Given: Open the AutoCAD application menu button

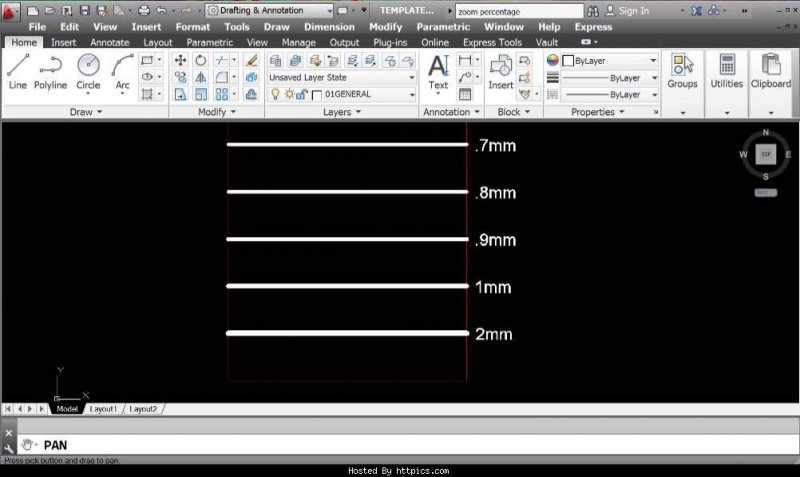Looking at the screenshot, I should (x=10, y=11).
